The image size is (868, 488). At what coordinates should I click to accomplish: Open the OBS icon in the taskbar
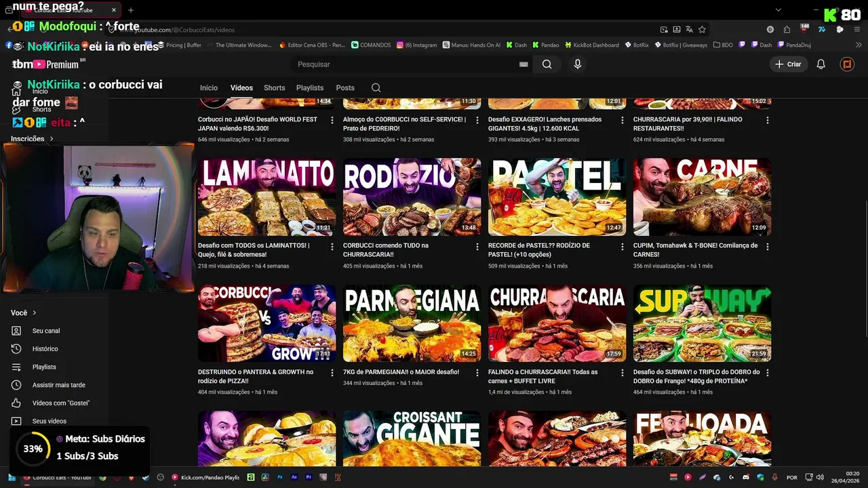[160, 477]
